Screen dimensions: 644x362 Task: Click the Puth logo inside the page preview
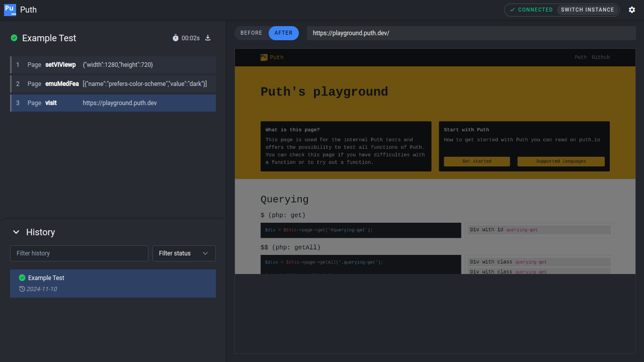pos(264,57)
